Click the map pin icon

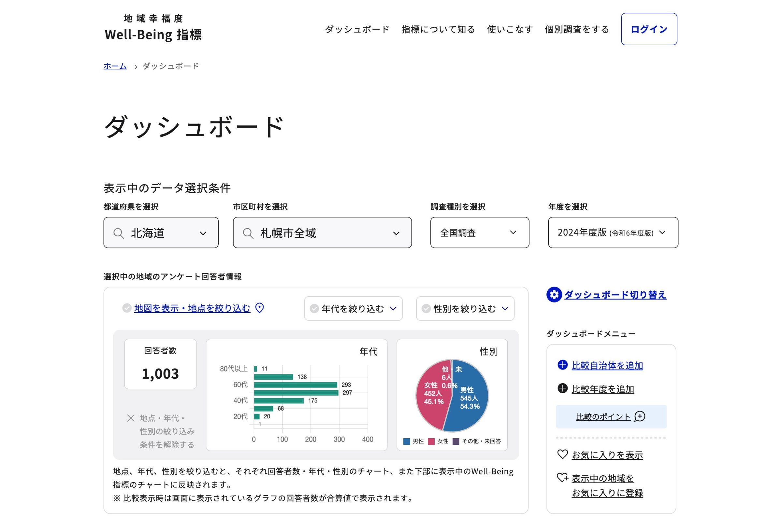pos(259,308)
